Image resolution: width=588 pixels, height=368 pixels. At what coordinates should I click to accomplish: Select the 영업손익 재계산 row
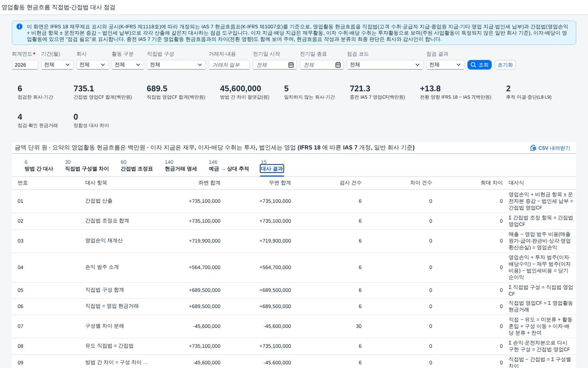(294, 241)
